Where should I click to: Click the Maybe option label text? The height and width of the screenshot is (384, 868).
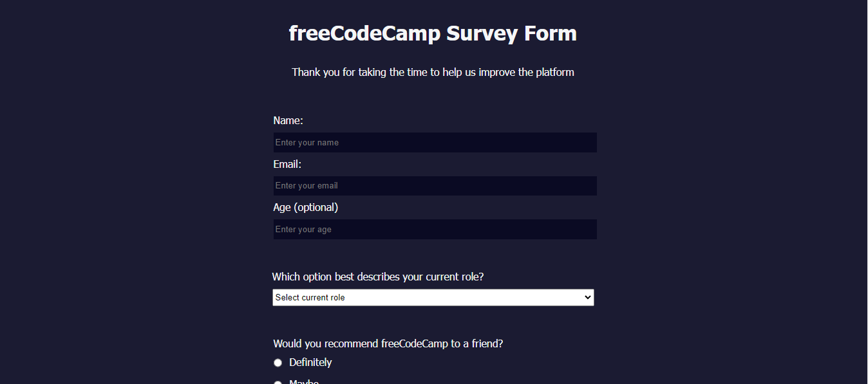pos(304,381)
